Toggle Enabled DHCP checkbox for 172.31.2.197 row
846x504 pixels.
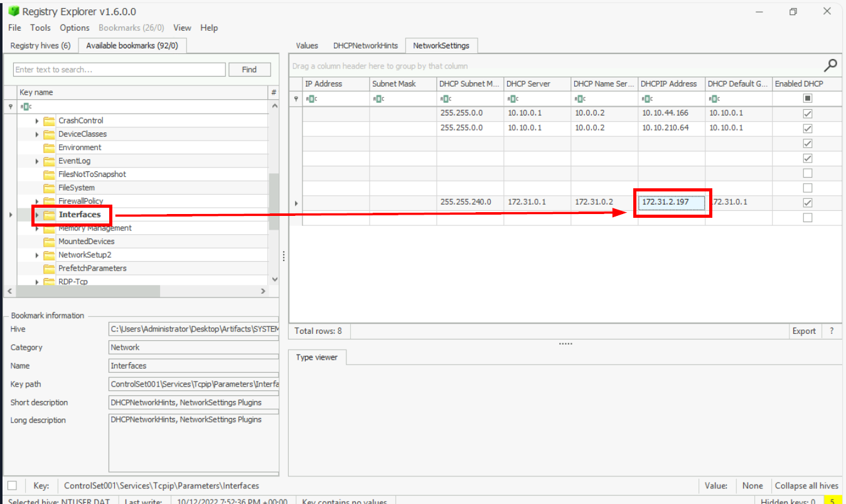coord(807,203)
